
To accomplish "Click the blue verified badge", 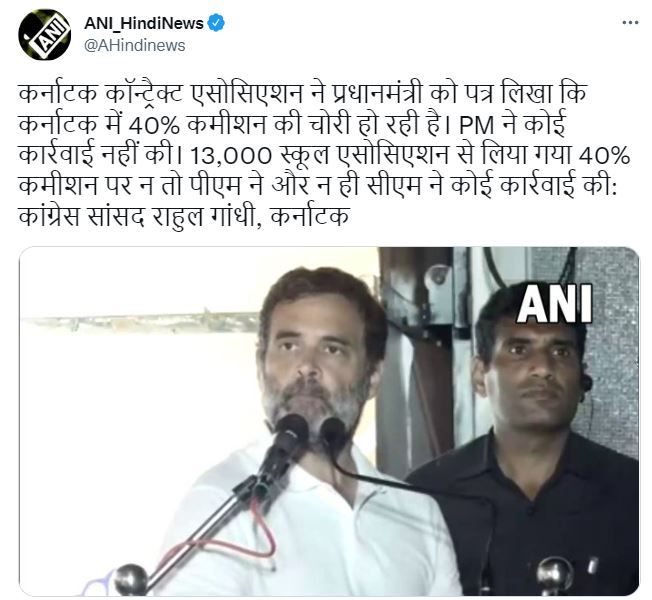I will point(216,23).
